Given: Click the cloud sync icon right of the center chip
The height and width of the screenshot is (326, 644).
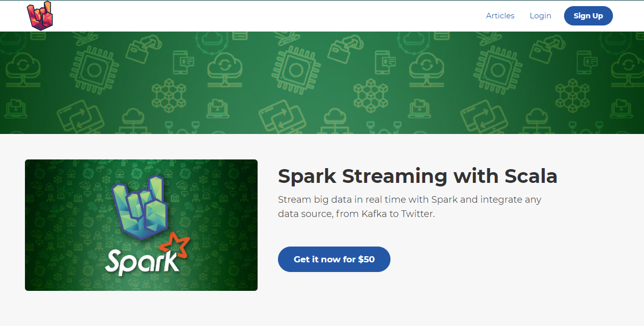Looking at the screenshot, I should click(x=426, y=69).
